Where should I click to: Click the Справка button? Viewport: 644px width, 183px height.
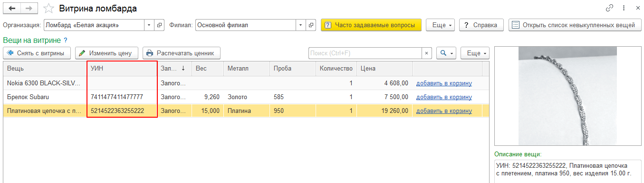(481, 25)
